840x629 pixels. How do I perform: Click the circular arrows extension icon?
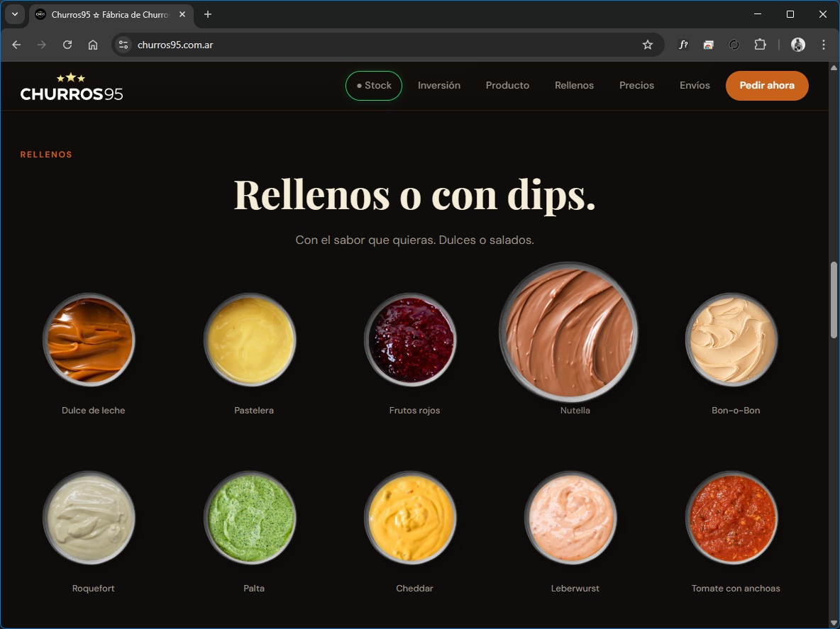[x=734, y=45]
